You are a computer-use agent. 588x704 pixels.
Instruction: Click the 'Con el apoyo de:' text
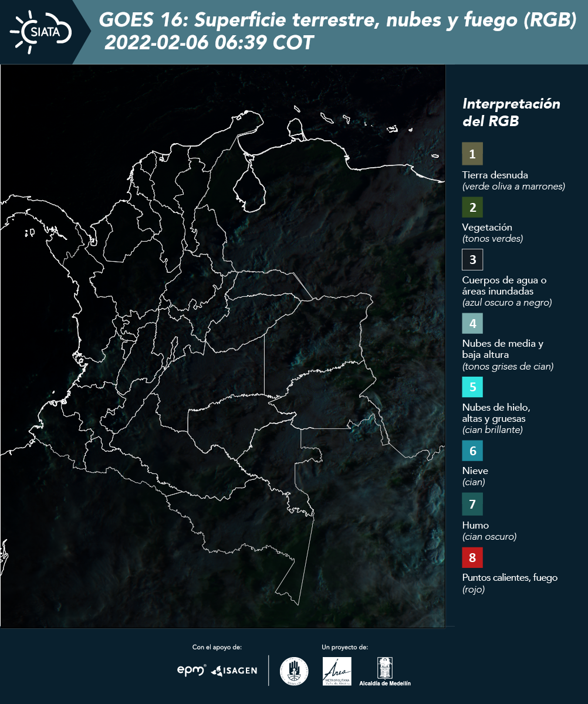coord(217,647)
